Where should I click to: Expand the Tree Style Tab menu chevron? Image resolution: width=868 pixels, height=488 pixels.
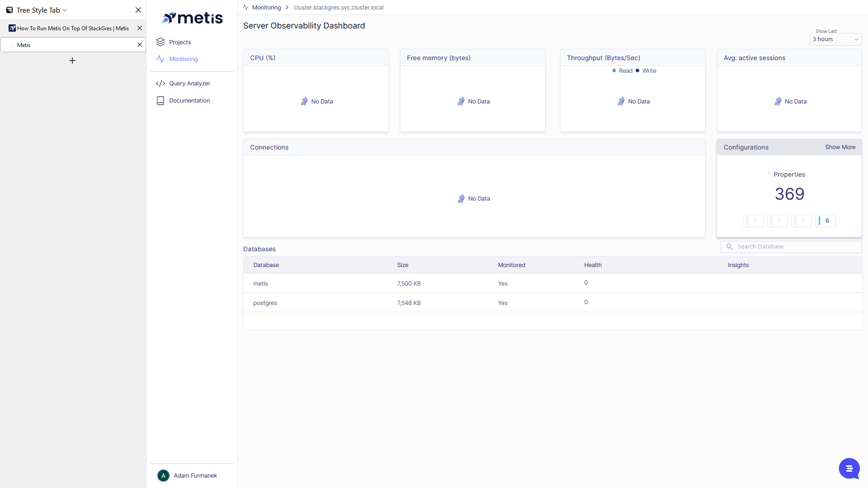[x=65, y=10]
